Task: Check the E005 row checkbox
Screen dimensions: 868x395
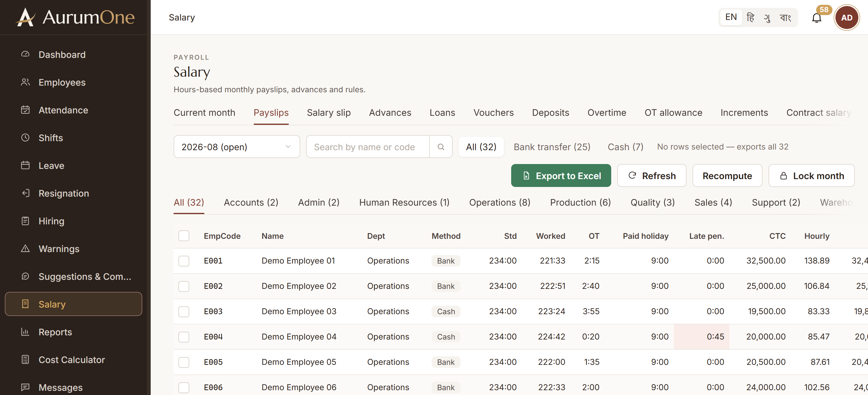Action: pos(184,362)
